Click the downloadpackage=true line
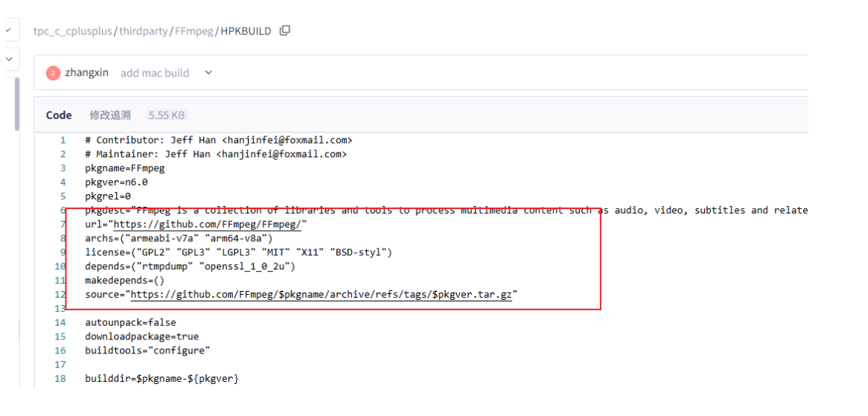 pos(141,336)
